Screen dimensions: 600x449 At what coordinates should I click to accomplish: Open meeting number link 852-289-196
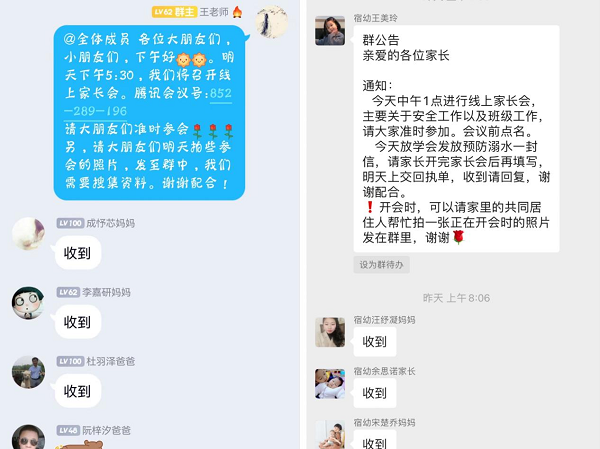point(148,102)
